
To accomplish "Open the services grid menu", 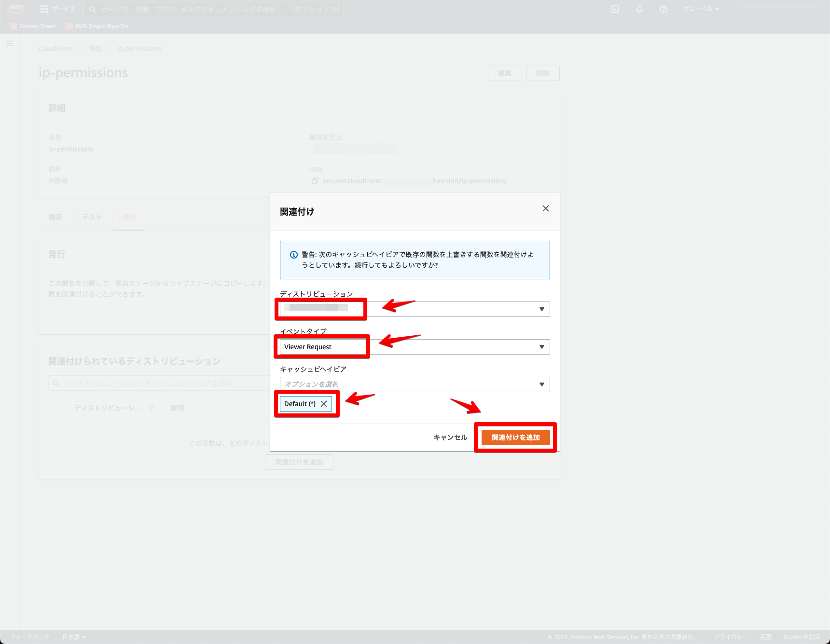I will point(44,9).
